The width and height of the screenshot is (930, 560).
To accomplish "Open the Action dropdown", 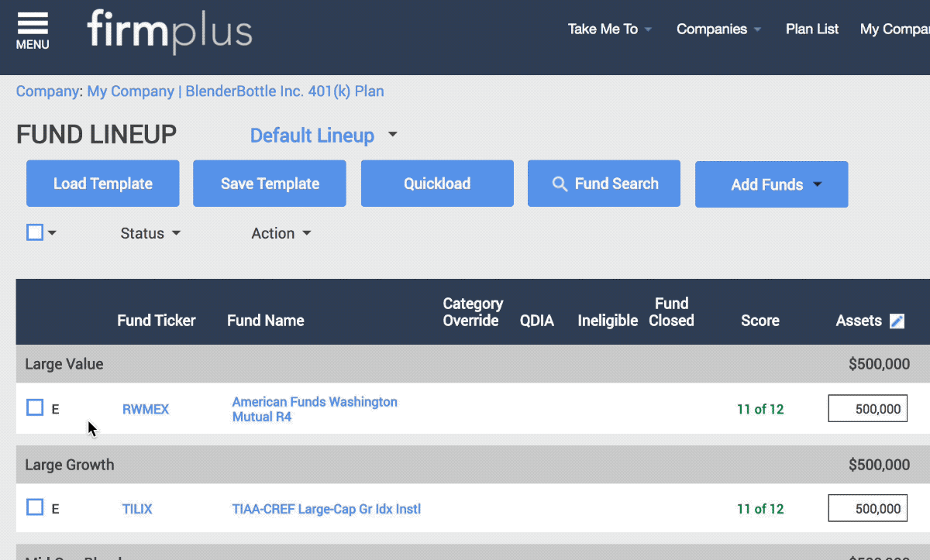I will tap(281, 233).
